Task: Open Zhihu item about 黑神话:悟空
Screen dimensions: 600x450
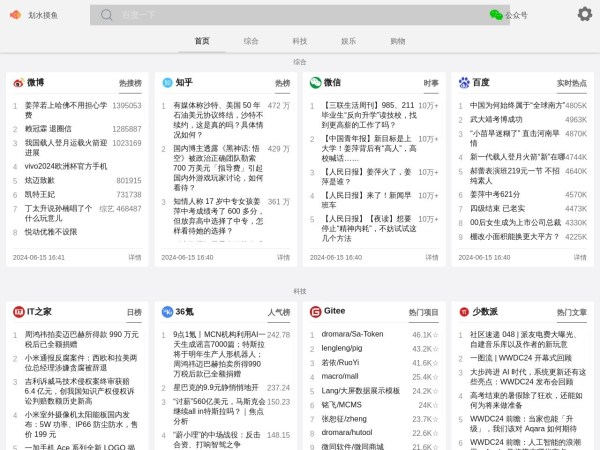Action: tap(218, 168)
